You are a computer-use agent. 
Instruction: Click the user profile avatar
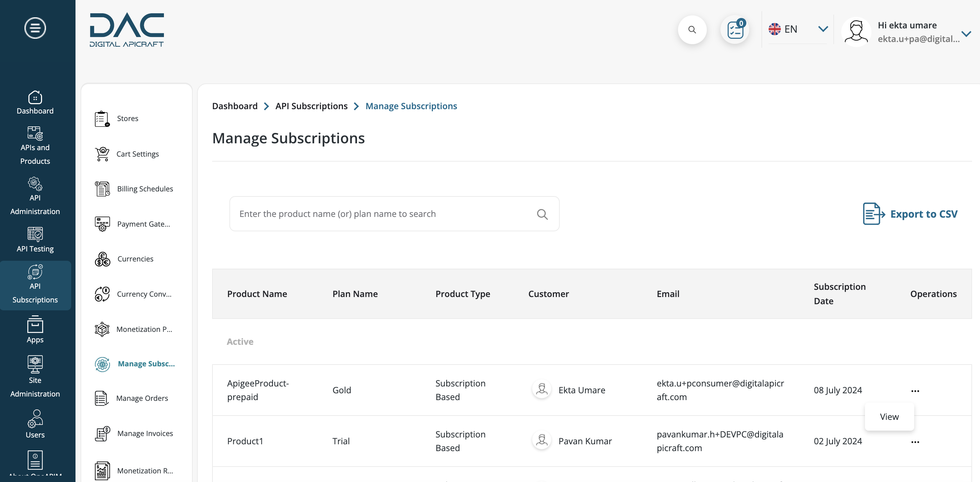856,32
